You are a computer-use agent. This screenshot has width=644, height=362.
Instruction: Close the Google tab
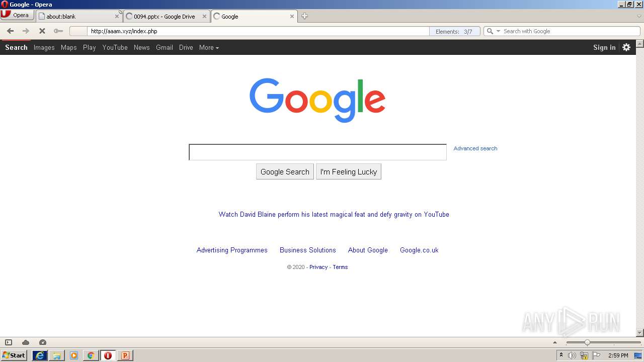tap(292, 16)
